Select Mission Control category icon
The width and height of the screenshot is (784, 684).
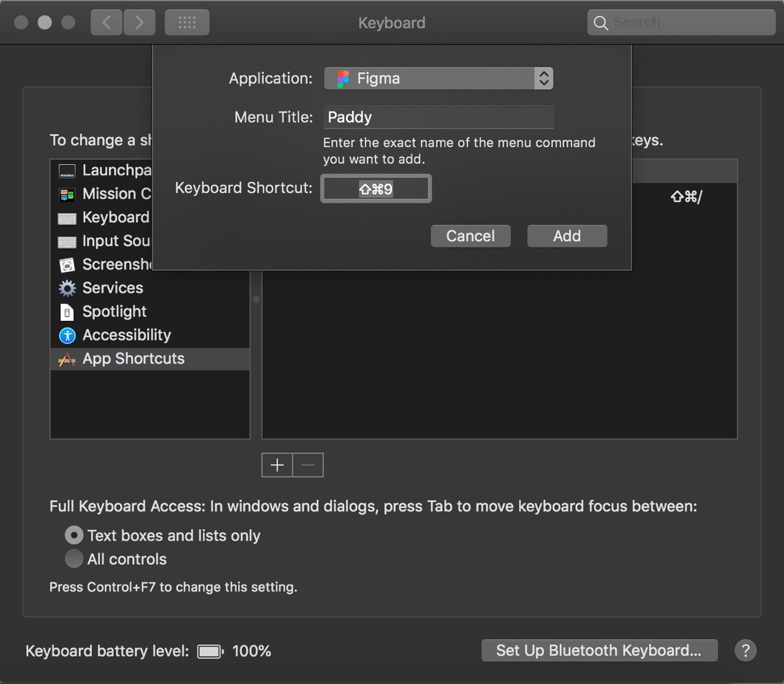tap(67, 195)
